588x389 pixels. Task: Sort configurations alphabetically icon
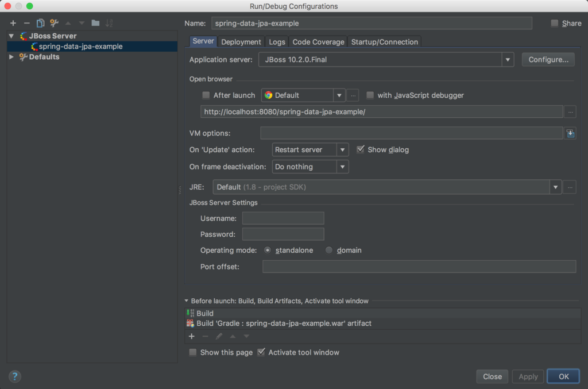click(109, 23)
